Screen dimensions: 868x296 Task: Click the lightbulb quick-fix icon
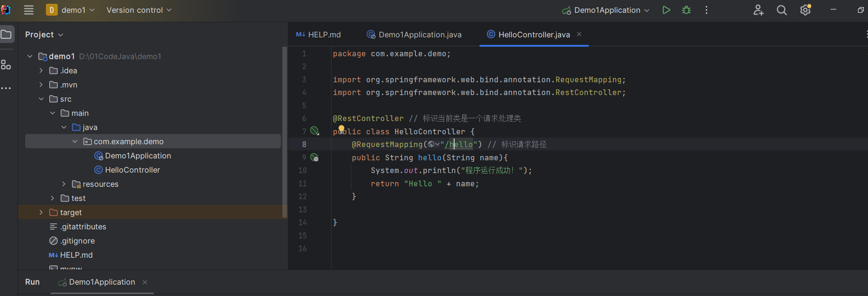pyautogui.click(x=341, y=129)
